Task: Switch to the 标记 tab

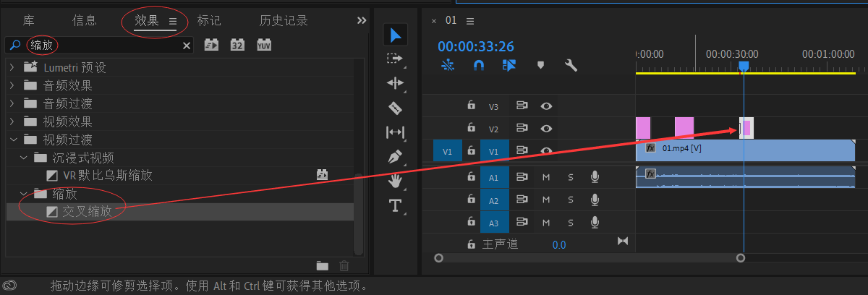Action: (209, 21)
